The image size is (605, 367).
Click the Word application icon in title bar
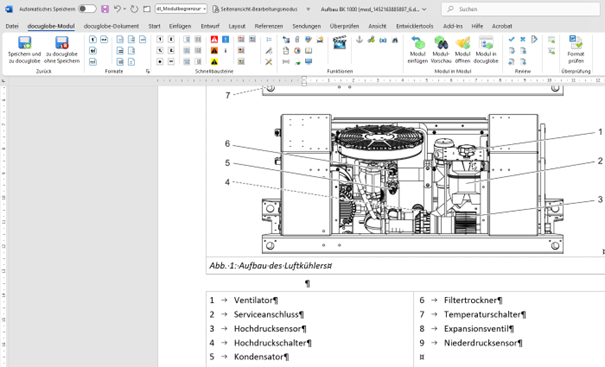click(x=8, y=9)
